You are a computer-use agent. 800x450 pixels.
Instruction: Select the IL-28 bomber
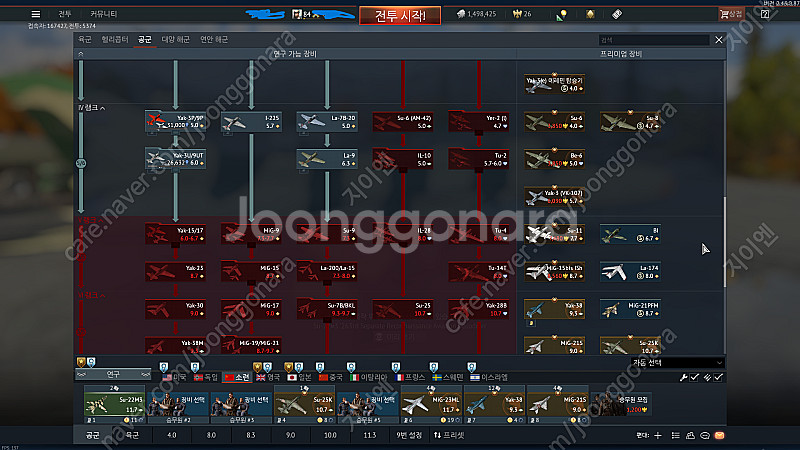tap(403, 234)
